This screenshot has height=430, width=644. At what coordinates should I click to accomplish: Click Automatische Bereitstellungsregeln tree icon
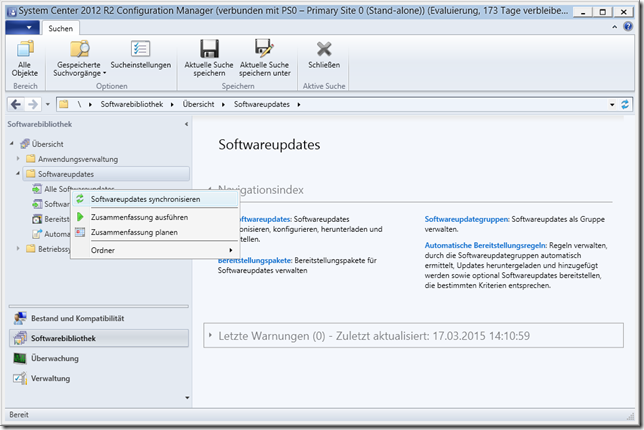37,234
